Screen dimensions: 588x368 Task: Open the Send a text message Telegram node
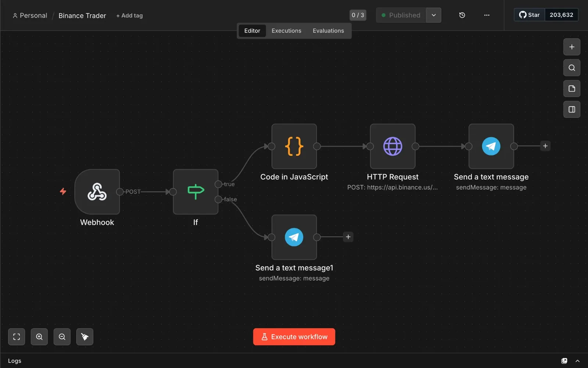coord(491,146)
